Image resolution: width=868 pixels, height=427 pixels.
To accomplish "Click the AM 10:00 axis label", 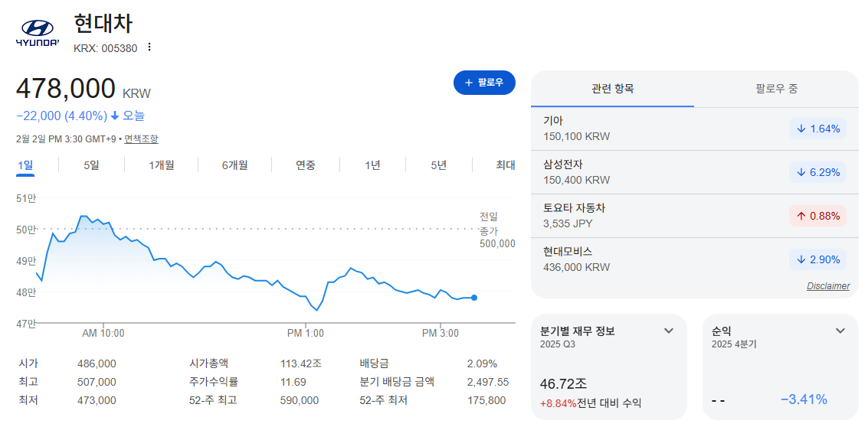I will tap(103, 334).
